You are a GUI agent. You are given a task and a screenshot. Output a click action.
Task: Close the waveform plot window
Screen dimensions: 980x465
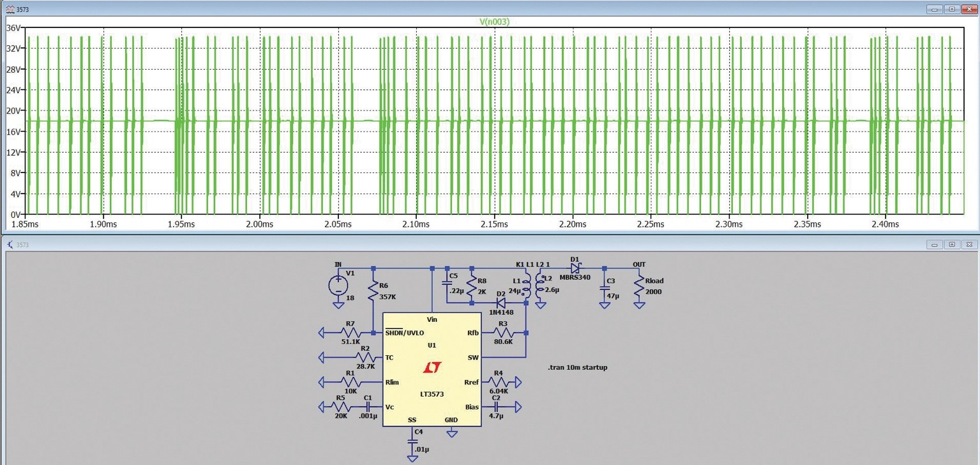(x=968, y=10)
